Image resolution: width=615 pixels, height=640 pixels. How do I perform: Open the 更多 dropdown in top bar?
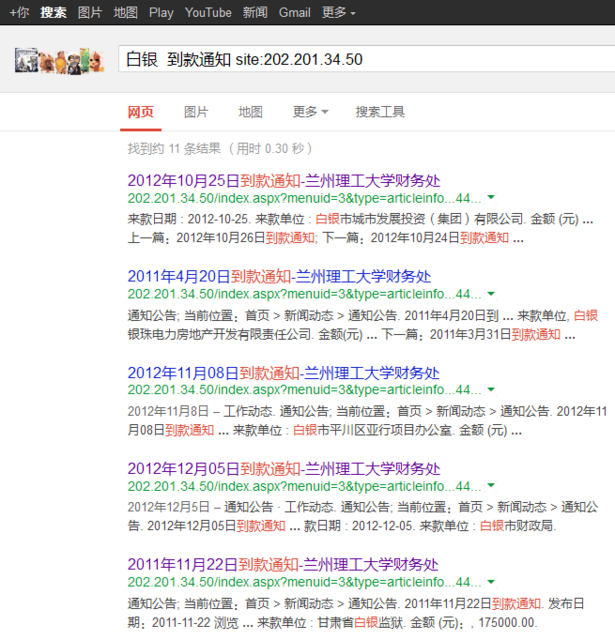(339, 12)
